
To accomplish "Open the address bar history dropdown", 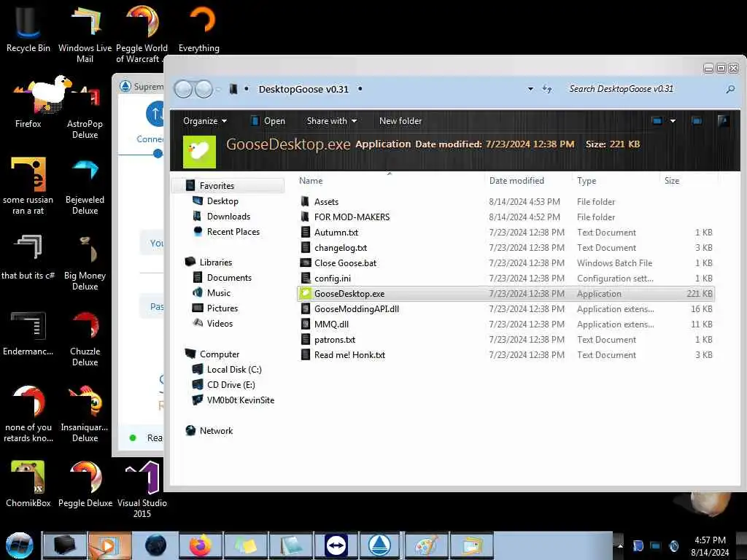I will click(x=530, y=89).
